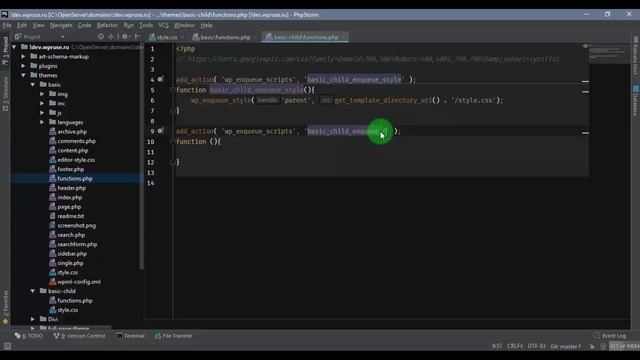Open the VCS menu

pos(163,25)
